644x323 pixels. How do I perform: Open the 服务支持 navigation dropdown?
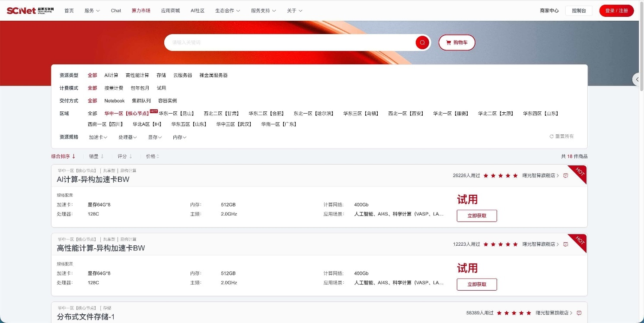coord(263,10)
